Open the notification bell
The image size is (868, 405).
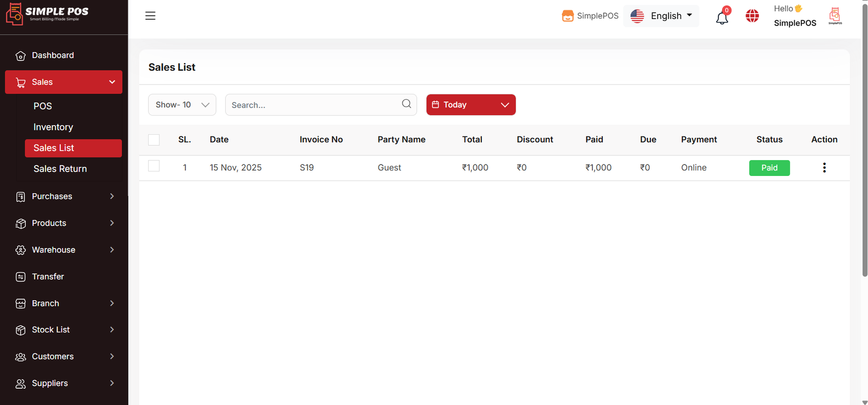tap(722, 17)
